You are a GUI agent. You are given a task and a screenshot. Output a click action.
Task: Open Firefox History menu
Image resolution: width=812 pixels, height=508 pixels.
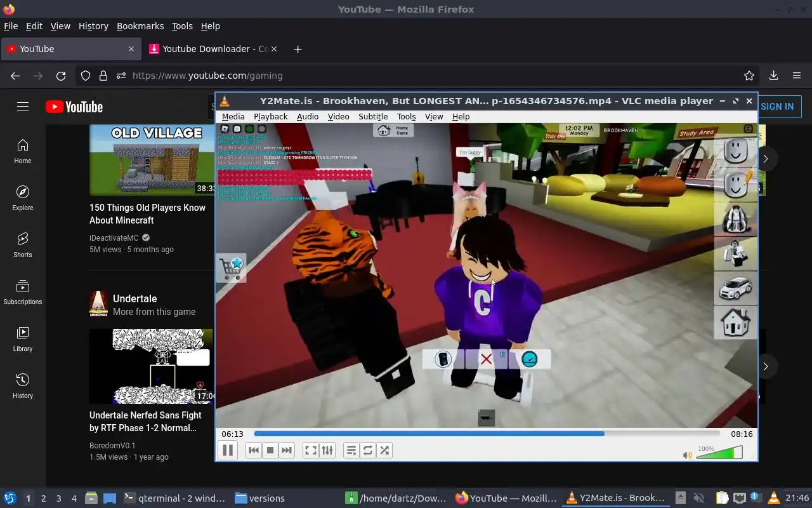[x=93, y=26]
